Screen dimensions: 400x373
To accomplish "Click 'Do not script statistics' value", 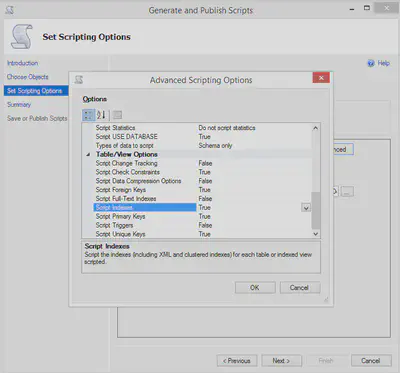I will [227, 128].
